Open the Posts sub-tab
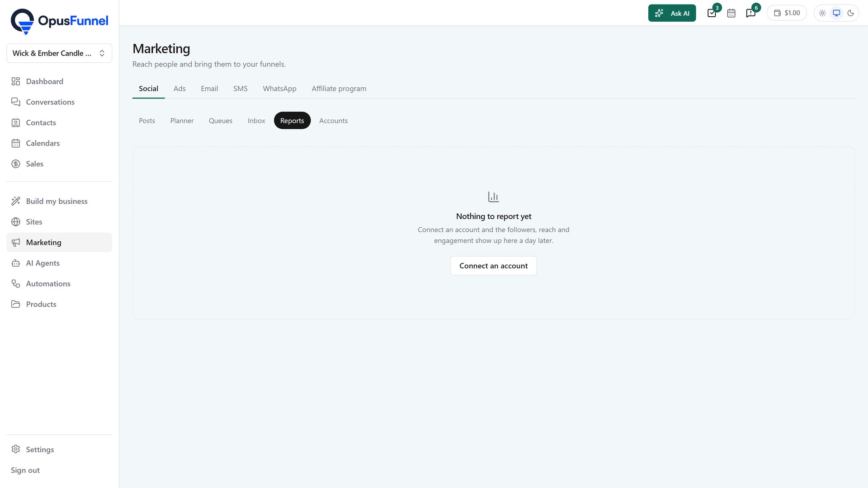This screenshot has width=868, height=488. coord(147,121)
